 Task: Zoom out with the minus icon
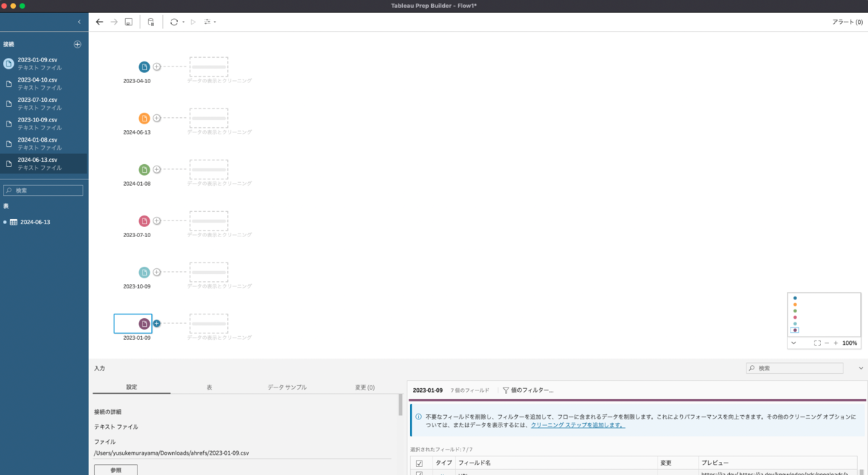click(x=827, y=343)
